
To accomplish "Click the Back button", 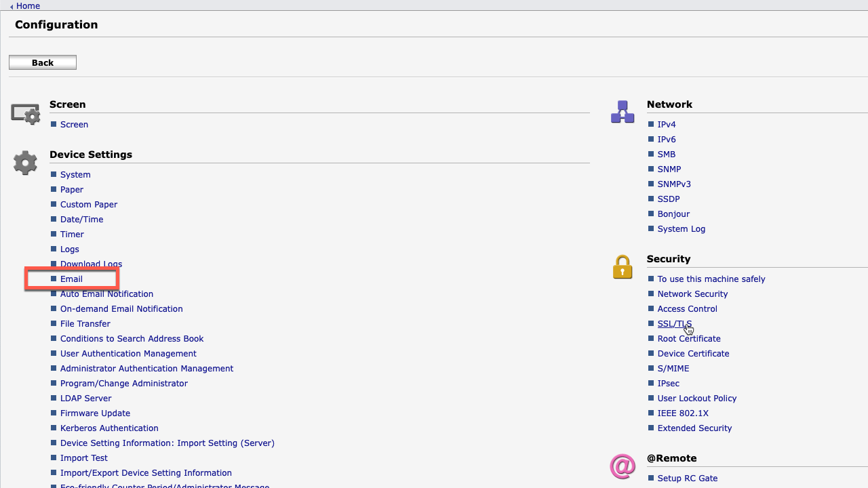I will point(43,62).
